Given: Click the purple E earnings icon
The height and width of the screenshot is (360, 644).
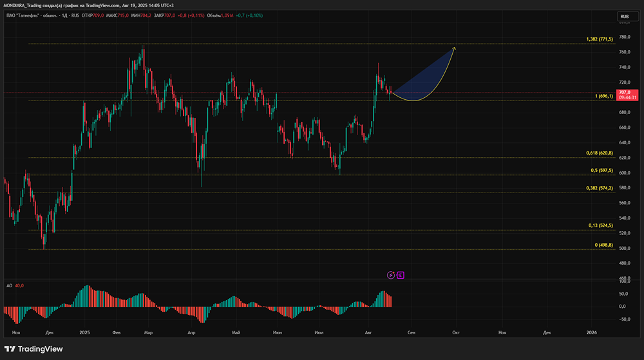Looking at the screenshot, I should (401, 275).
